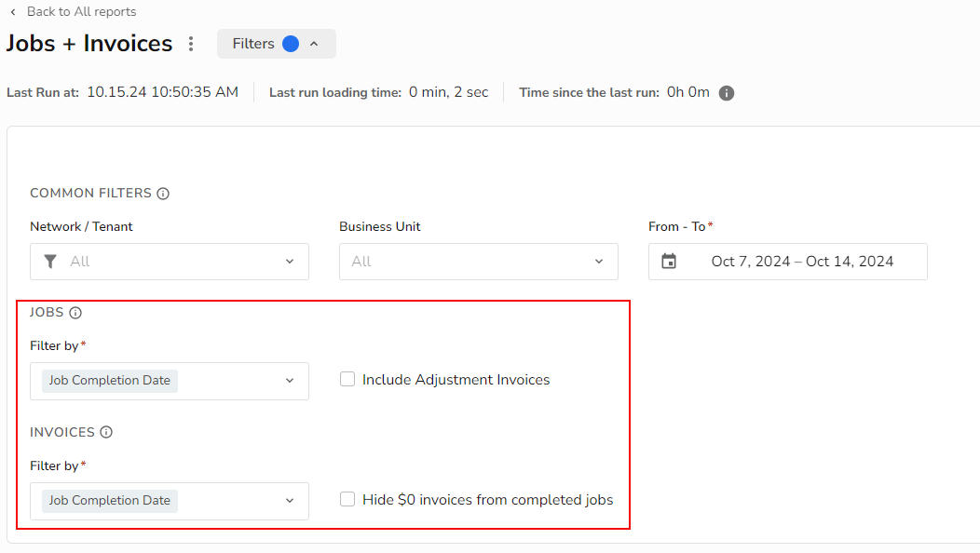Go Back to All reports
Screen dimensions: 980x553
click(82, 11)
